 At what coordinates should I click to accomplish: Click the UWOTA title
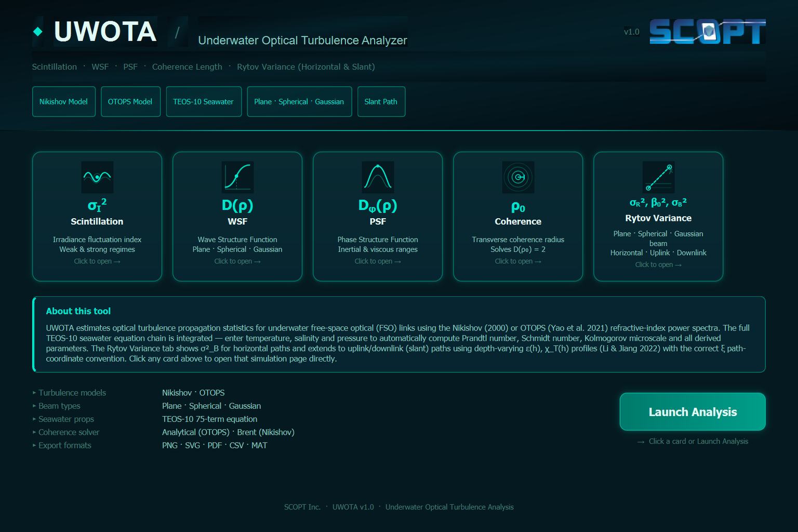(x=105, y=32)
